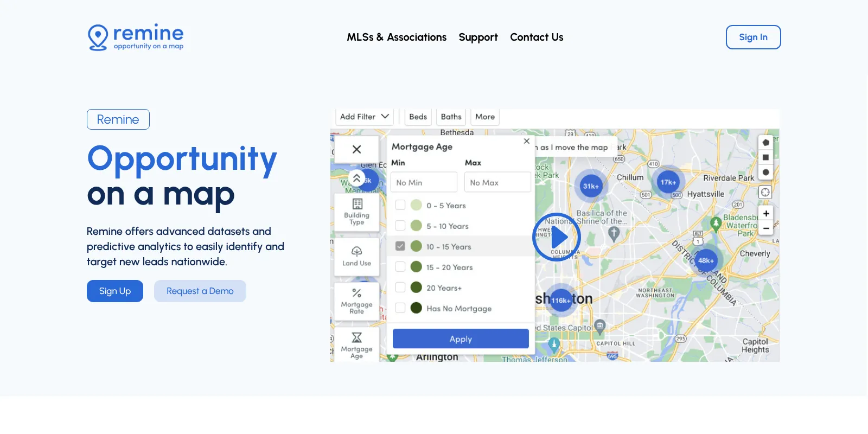Viewport: 868px width, 434px height.
Task: Click the 116k+ map cluster
Action: click(x=561, y=300)
